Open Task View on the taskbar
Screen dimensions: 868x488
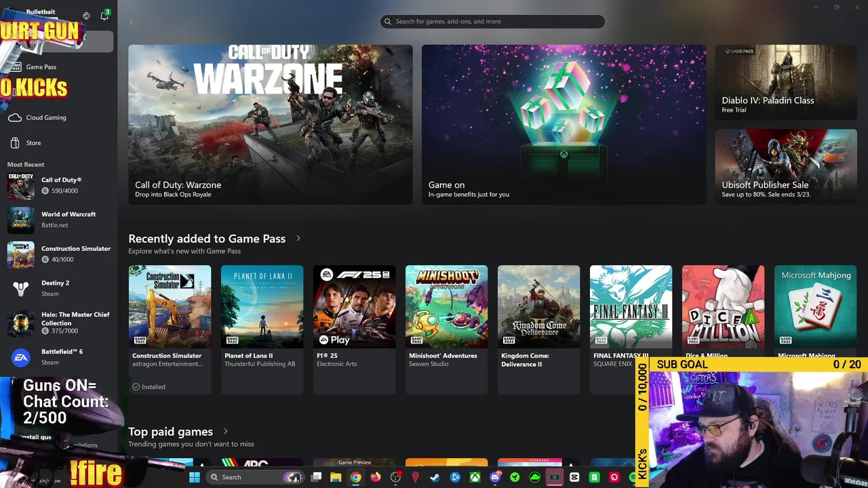point(316,477)
